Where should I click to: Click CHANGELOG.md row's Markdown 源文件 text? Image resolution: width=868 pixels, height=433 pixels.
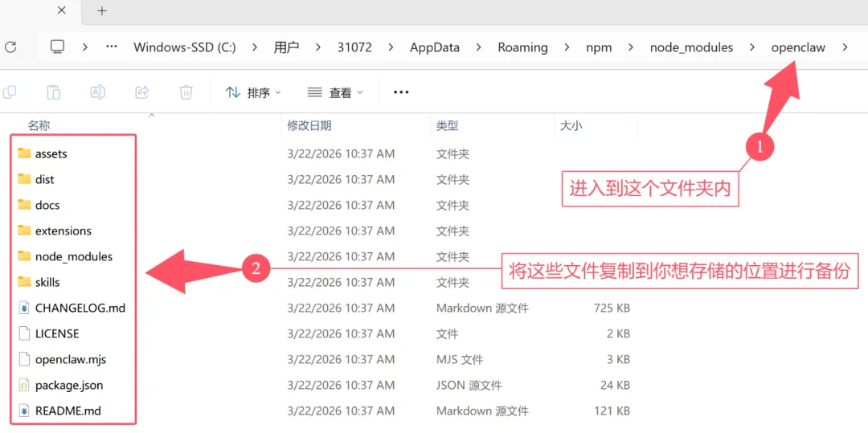[x=482, y=308]
